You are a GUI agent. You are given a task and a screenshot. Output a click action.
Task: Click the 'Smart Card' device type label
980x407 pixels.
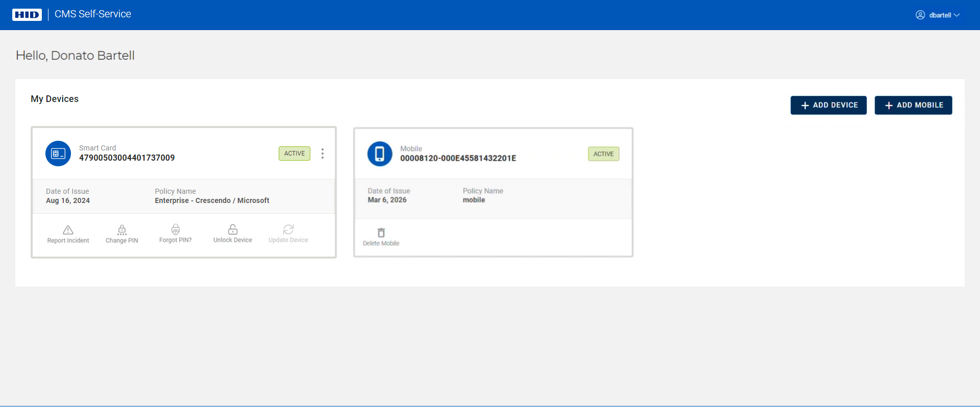click(97, 148)
